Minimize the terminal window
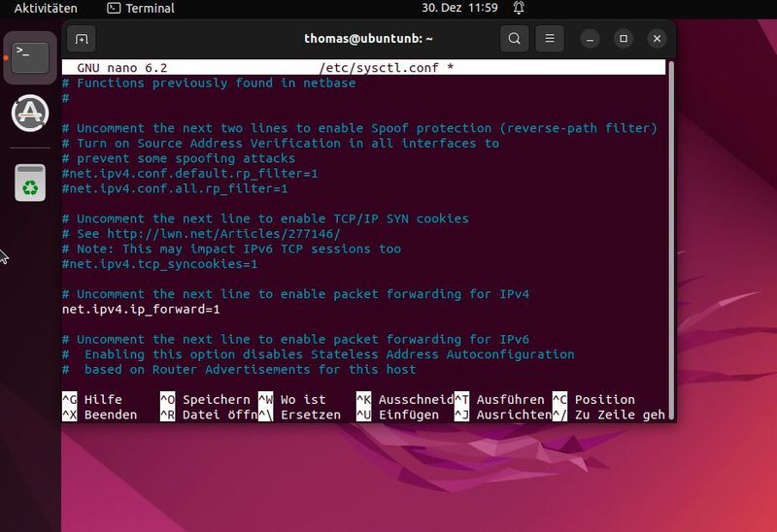The width and height of the screenshot is (777, 532). (590, 39)
